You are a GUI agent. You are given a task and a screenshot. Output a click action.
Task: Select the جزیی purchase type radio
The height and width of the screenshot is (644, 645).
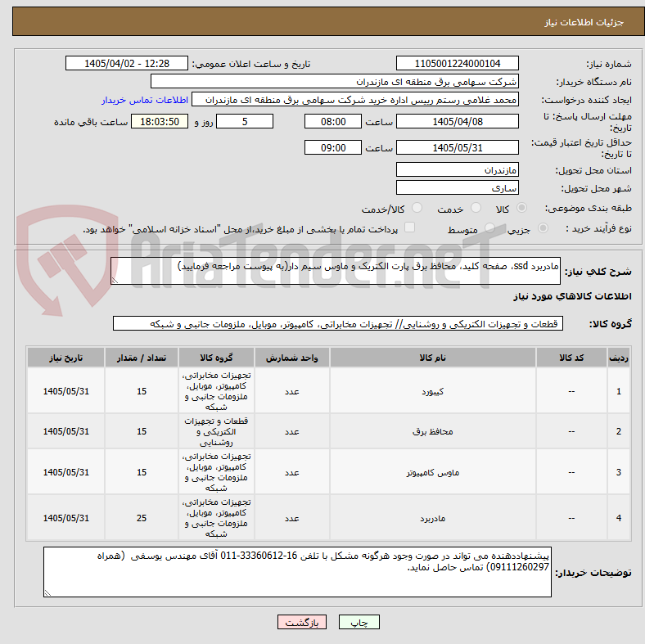point(543,227)
